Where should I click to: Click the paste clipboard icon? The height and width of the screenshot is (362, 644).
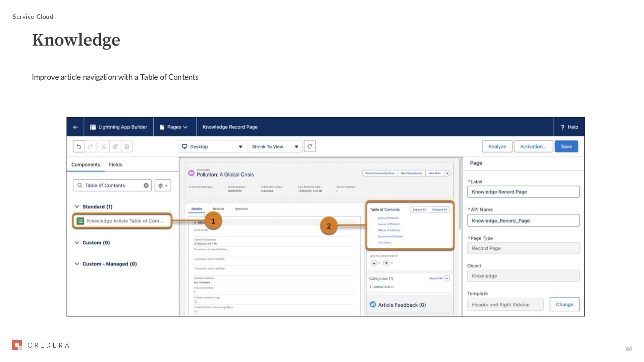click(x=127, y=146)
